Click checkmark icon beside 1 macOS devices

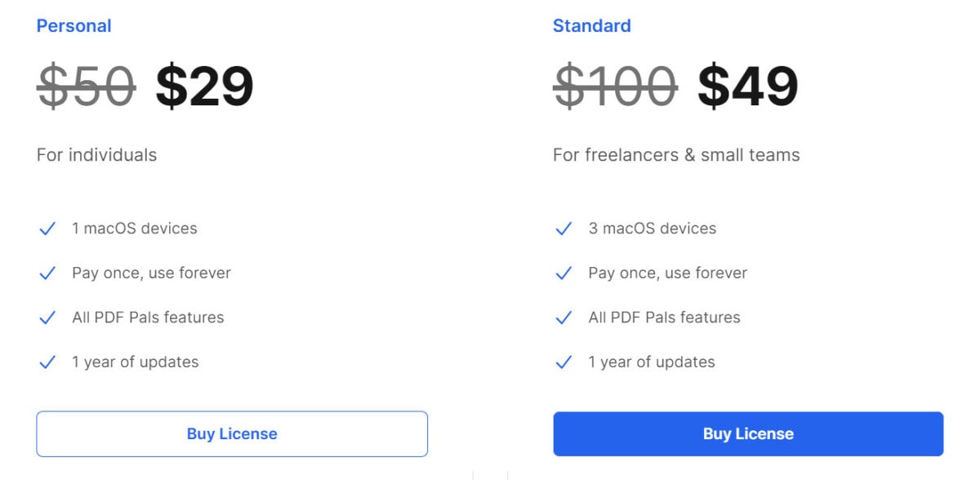click(47, 229)
